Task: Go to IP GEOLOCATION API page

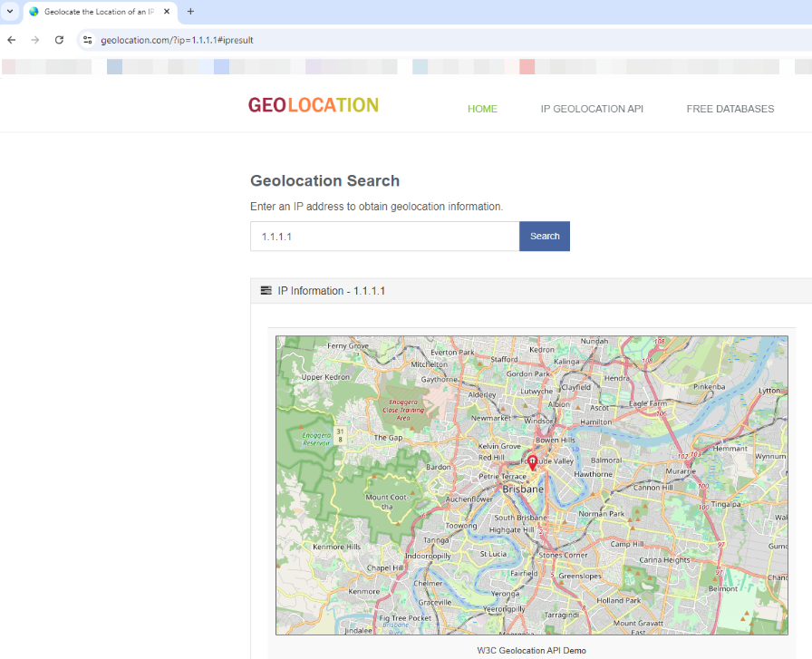Action: 592,109
